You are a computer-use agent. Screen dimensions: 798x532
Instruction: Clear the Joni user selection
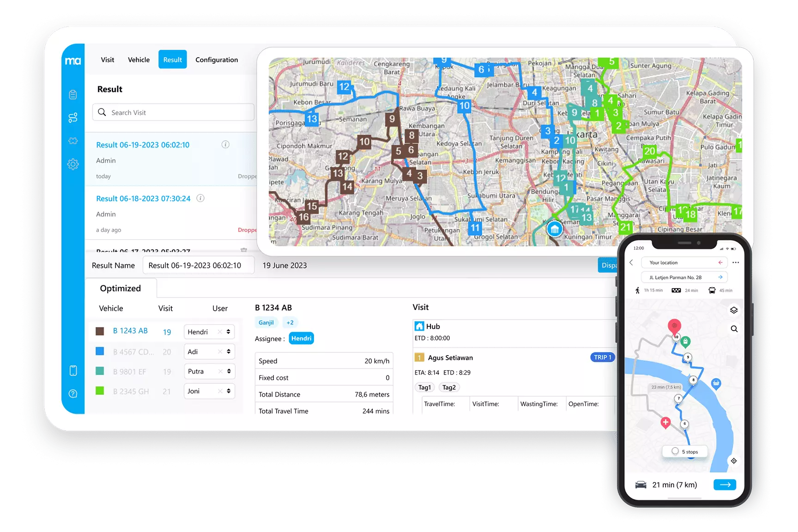220,391
